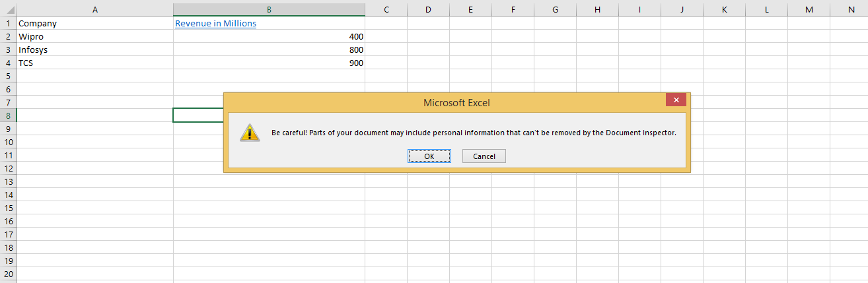868x283 pixels.
Task: Select the cell with value 400
Action: (269, 36)
